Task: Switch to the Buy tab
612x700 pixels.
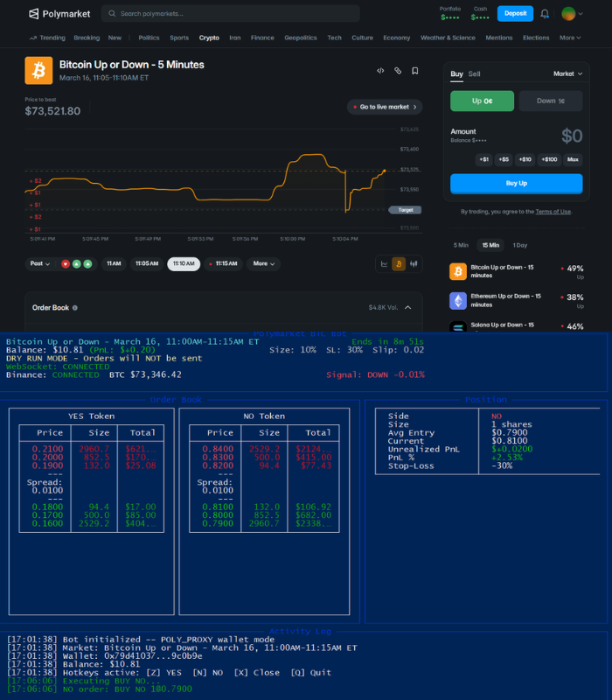Action: (456, 74)
